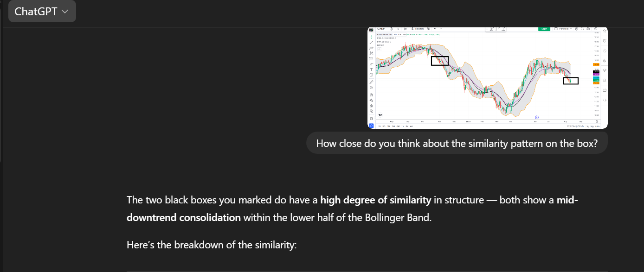Screen dimensions: 644x272
Task: Collapse the indicator legend chevron
Action: click(379, 49)
